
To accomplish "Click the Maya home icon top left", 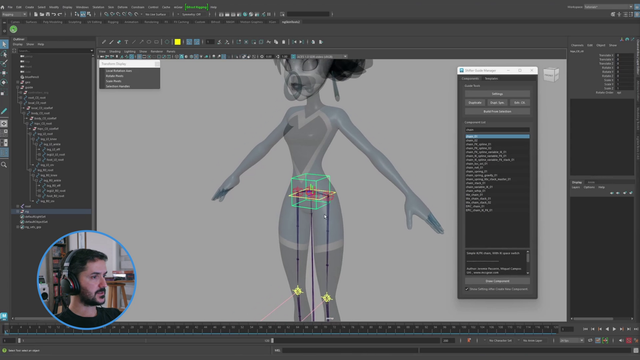I will 2,7.
